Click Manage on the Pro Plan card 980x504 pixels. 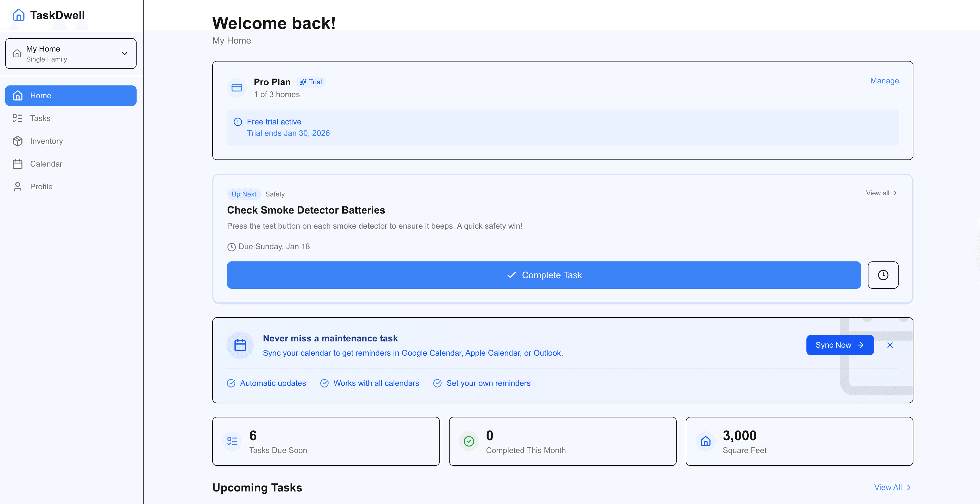[x=884, y=81]
